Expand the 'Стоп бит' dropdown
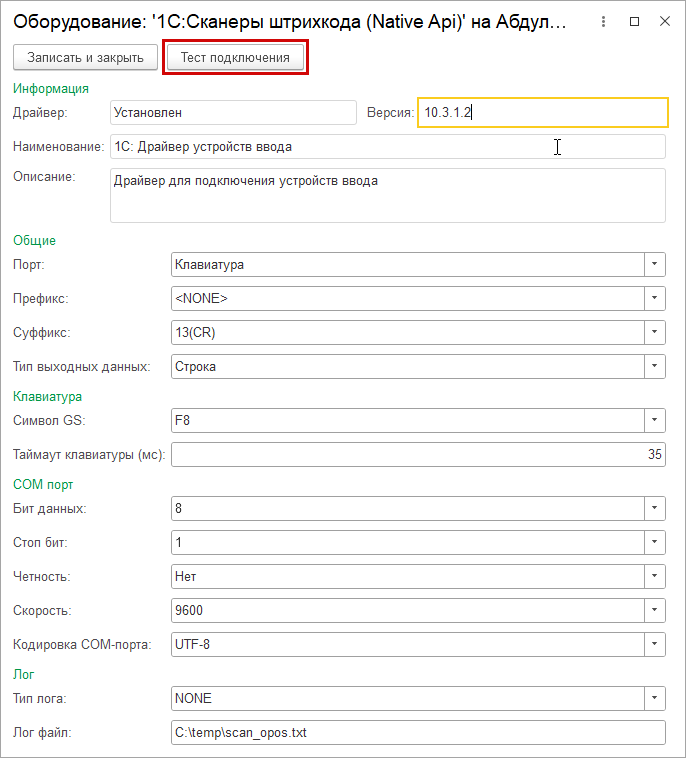The width and height of the screenshot is (686, 758). (x=654, y=543)
